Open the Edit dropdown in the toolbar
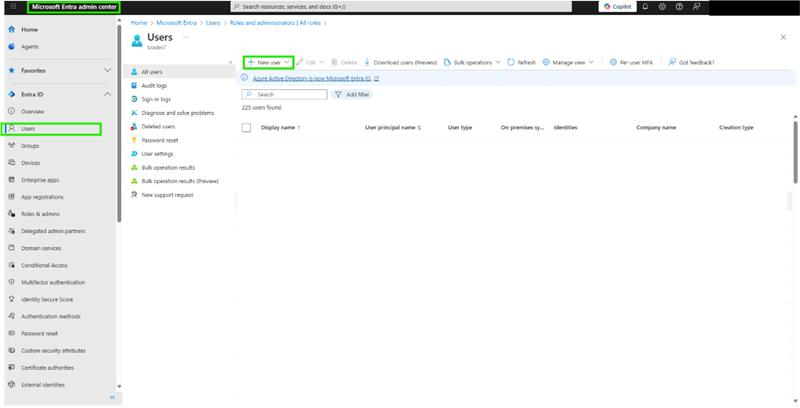The height and width of the screenshot is (408, 800). (310, 62)
